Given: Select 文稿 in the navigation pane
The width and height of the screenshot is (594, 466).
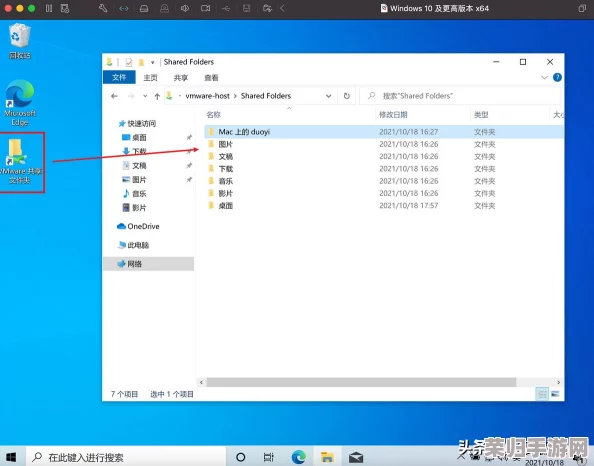Looking at the screenshot, I should (134, 166).
